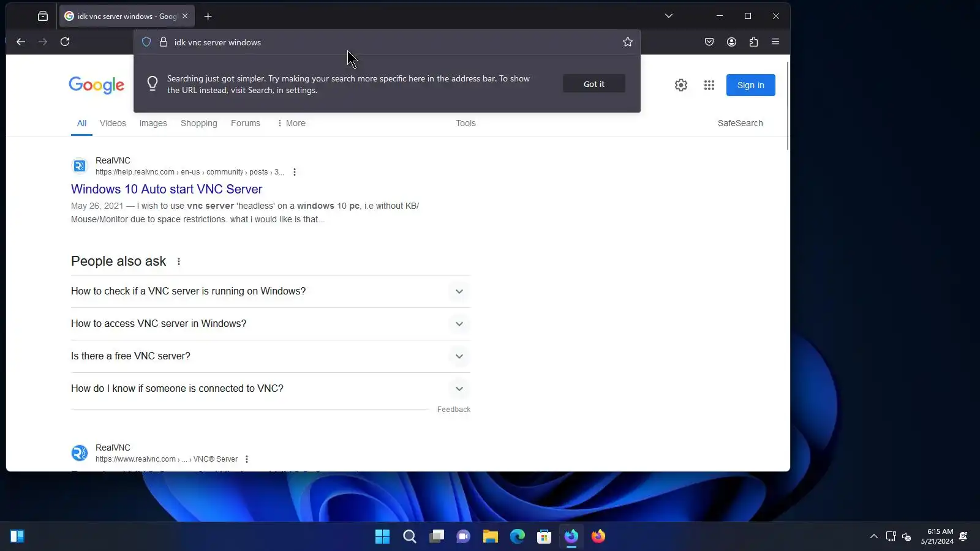Viewport: 980px width, 551px height.
Task: Open the Widgets panel on the taskbar
Action: tap(17, 536)
